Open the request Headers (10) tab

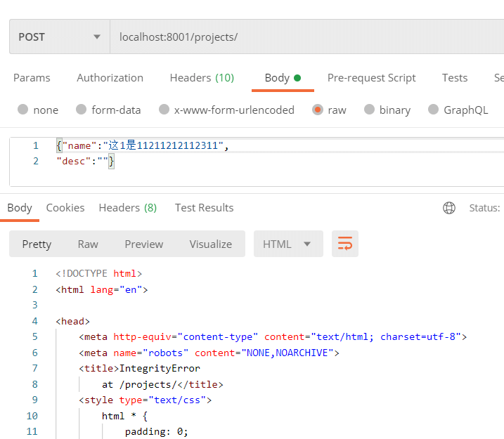pyautogui.click(x=202, y=78)
